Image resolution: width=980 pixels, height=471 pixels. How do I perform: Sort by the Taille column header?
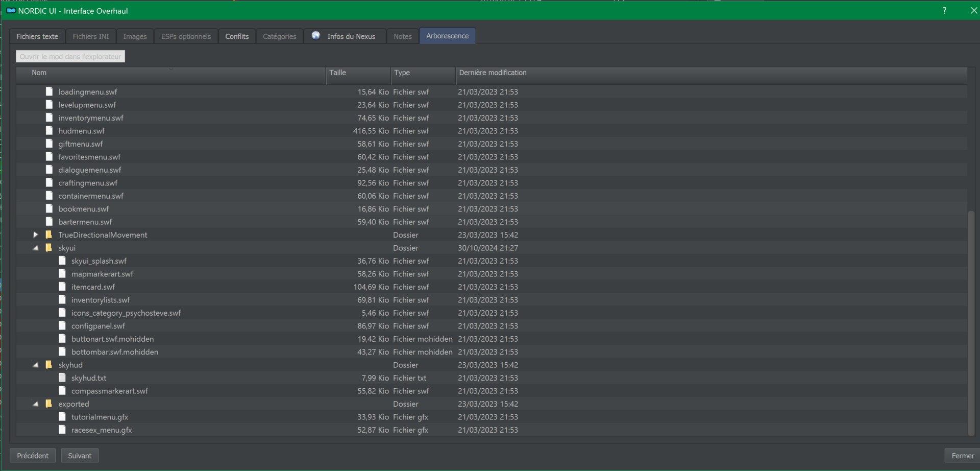click(359, 73)
